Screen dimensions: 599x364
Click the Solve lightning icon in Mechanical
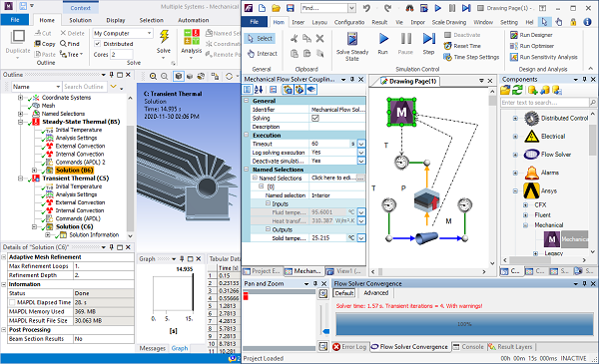click(x=165, y=37)
